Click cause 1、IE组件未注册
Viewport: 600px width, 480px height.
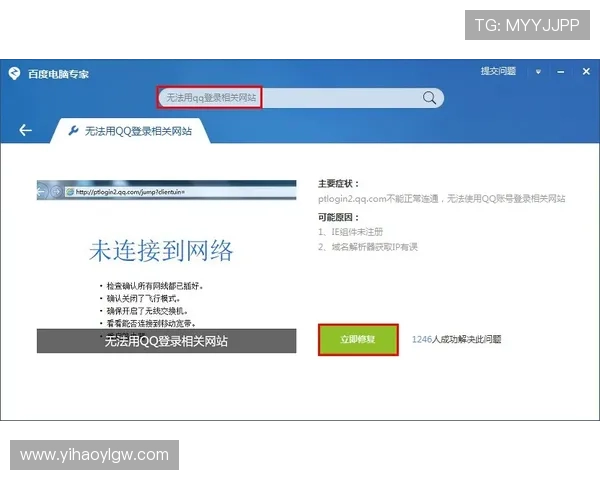pyautogui.click(x=351, y=232)
